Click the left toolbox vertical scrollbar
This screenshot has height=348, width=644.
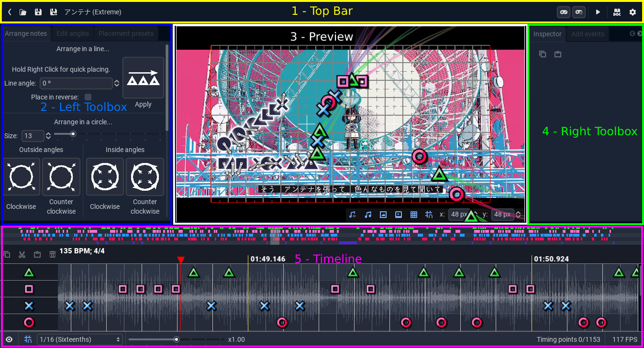(167, 87)
